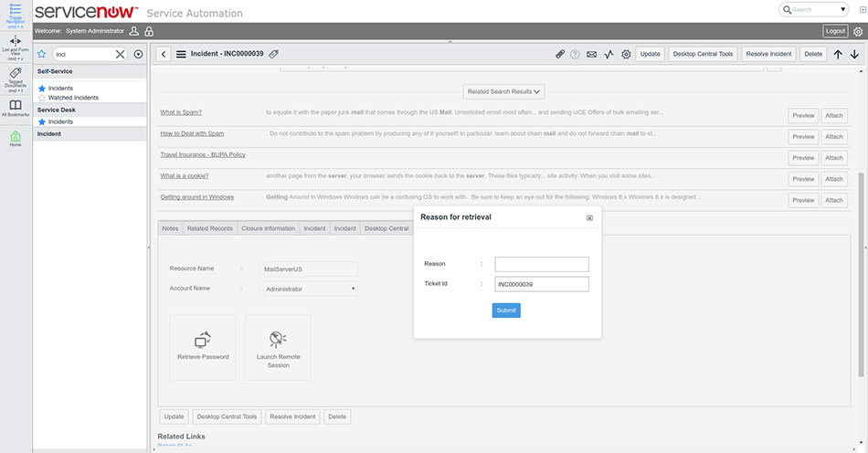Open the settings gear next to Logout
The image size is (868, 453).
[x=857, y=32]
